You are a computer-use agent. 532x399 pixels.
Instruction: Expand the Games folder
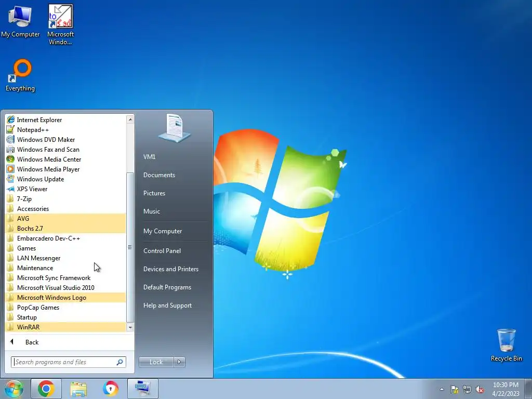point(65,248)
